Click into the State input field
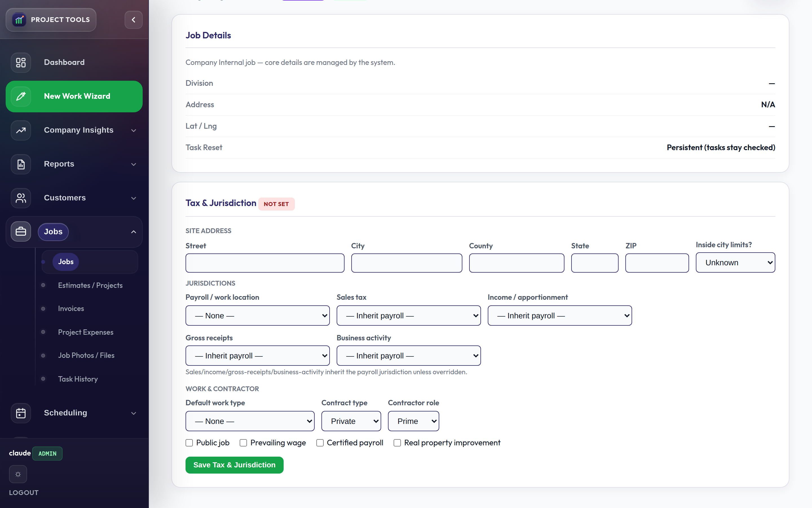This screenshot has height=508, width=812. point(595,263)
